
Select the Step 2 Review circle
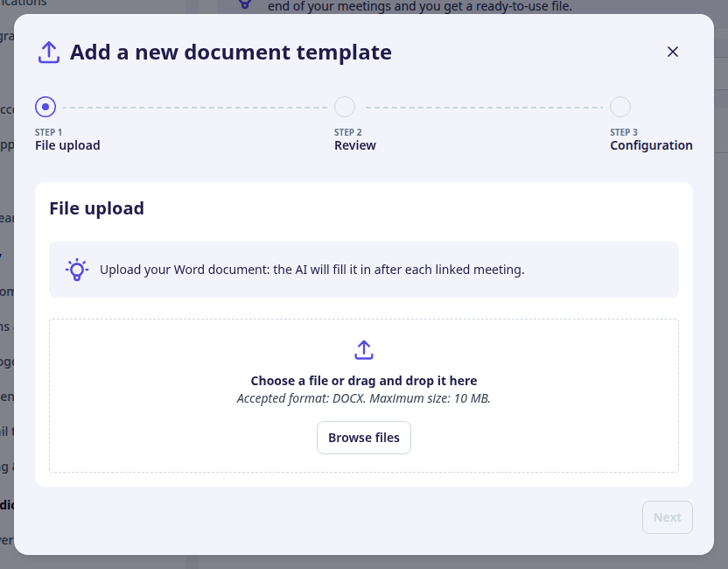345,107
